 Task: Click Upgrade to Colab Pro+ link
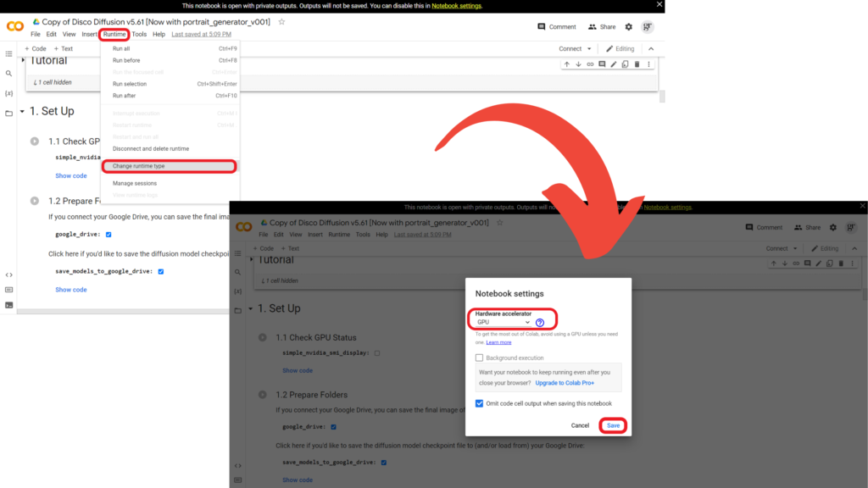(565, 383)
